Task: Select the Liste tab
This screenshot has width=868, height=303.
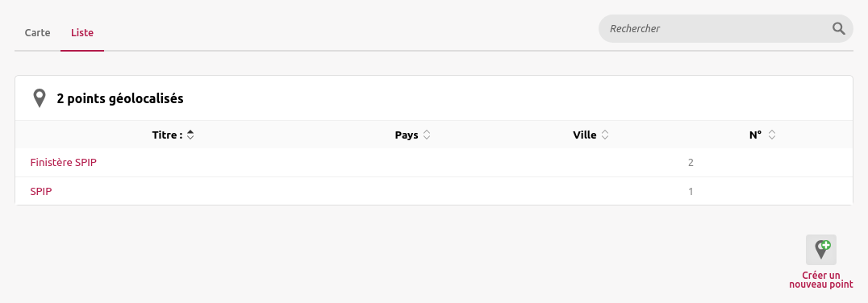Action: click(82, 32)
